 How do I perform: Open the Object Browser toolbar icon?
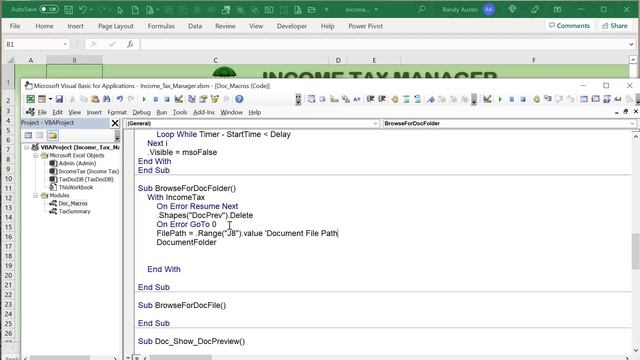point(214,99)
